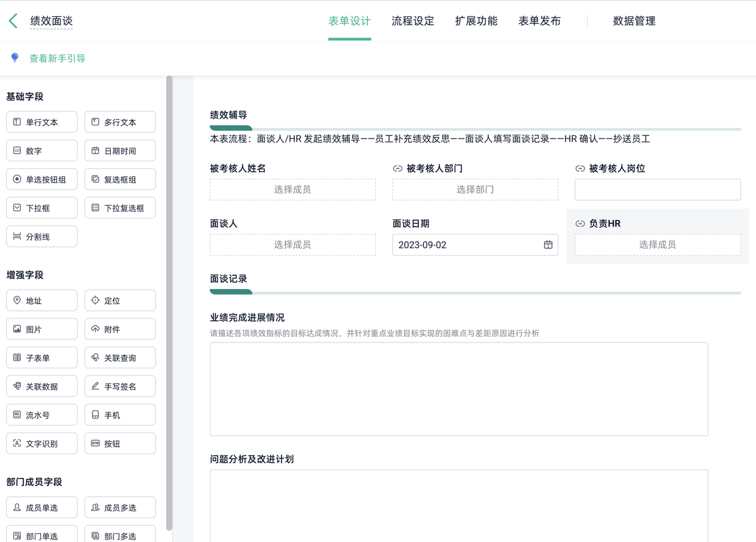Open the 选择成员 picker for 面谈人
756x542 pixels.
click(292, 244)
